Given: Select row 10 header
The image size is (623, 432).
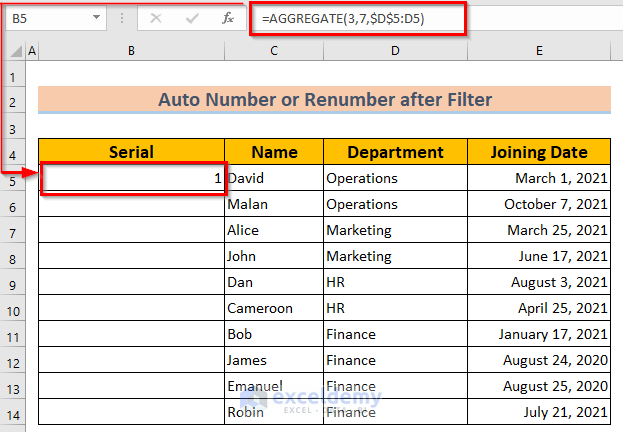Looking at the screenshot, I should click(13, 310).
